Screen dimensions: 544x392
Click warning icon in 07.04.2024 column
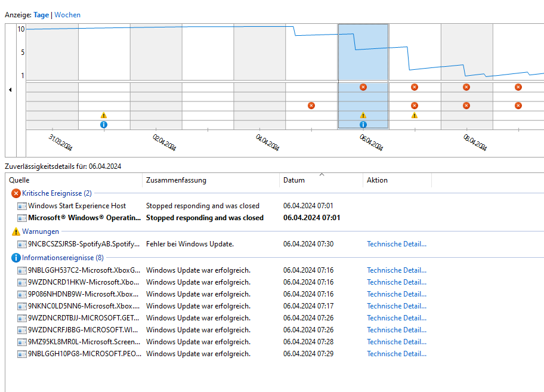[414, 115]
